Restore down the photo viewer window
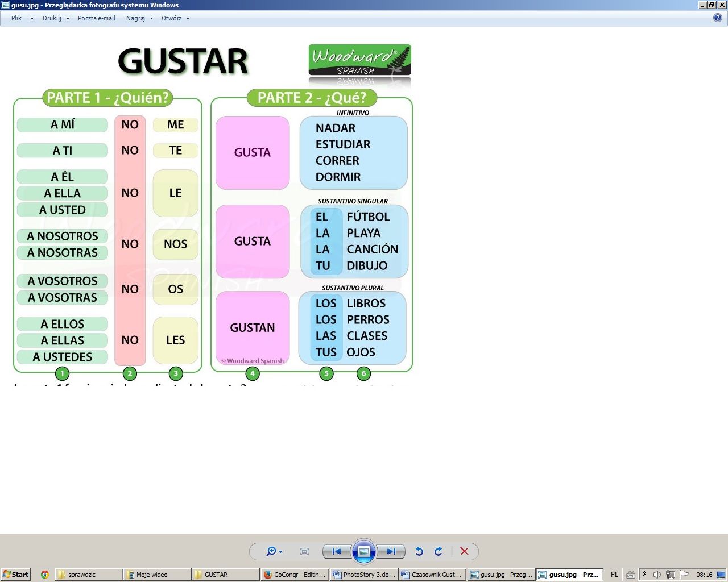The height and width of the screenshot is (582, 728). pyautogui.click(x=712, y=5)
